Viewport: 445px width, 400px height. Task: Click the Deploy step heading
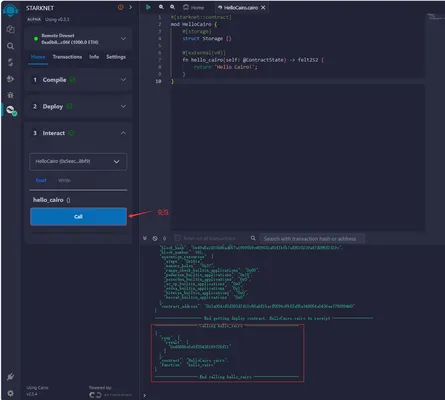(53, 107)
